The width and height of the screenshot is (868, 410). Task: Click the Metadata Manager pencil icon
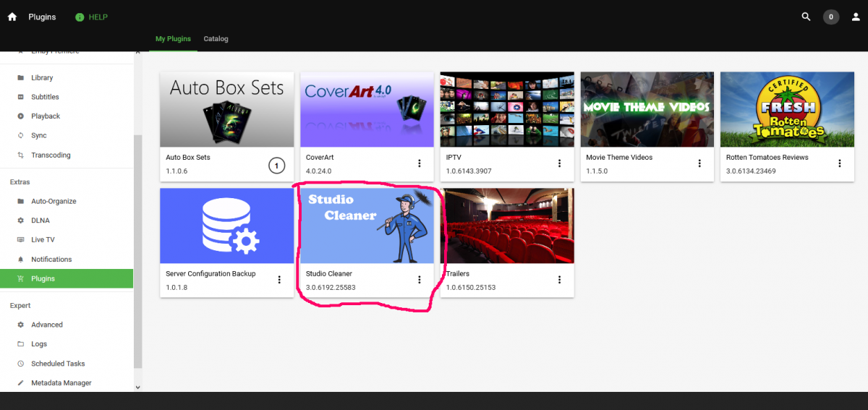pyautogui.click(x=20, y=383)
